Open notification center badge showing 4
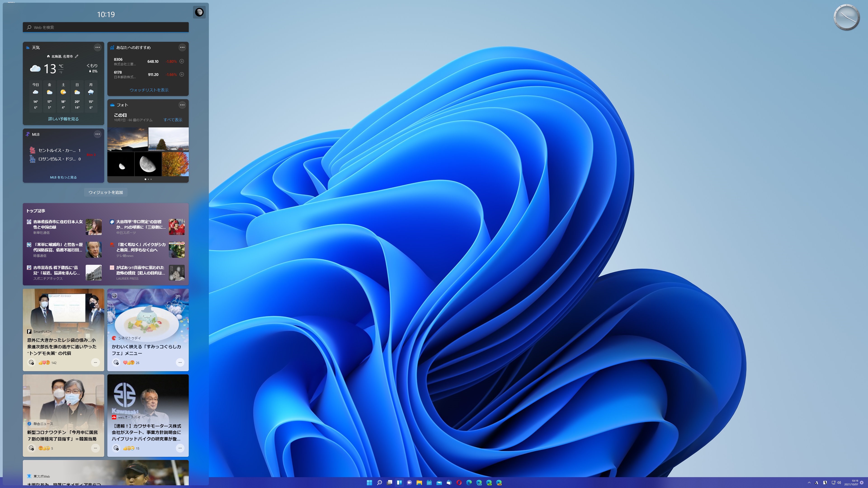 [x=862, y=483]
